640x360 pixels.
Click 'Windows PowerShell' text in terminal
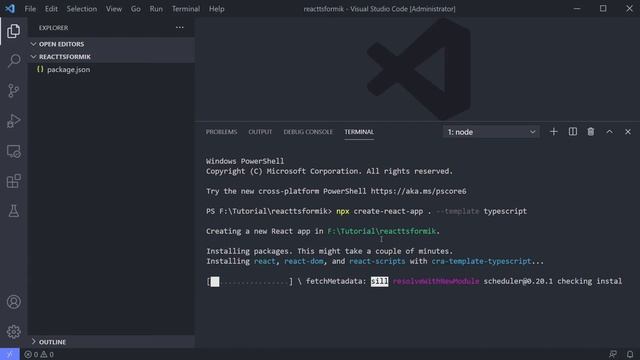245,161
